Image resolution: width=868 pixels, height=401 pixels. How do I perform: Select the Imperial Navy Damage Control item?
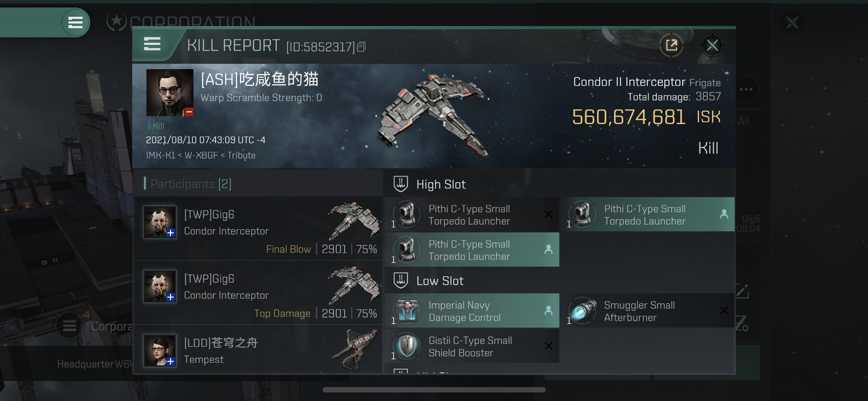472,311
